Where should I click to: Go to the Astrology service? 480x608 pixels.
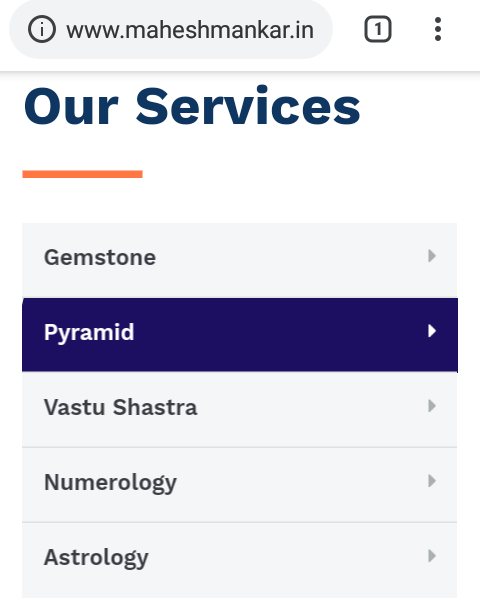coord(96,558)
